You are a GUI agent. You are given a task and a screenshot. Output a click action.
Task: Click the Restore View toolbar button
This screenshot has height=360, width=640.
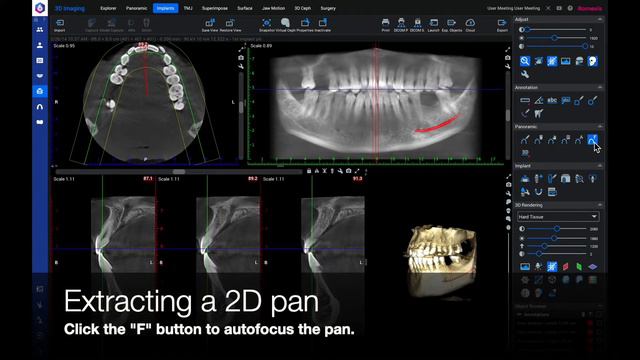coord(230,25)
